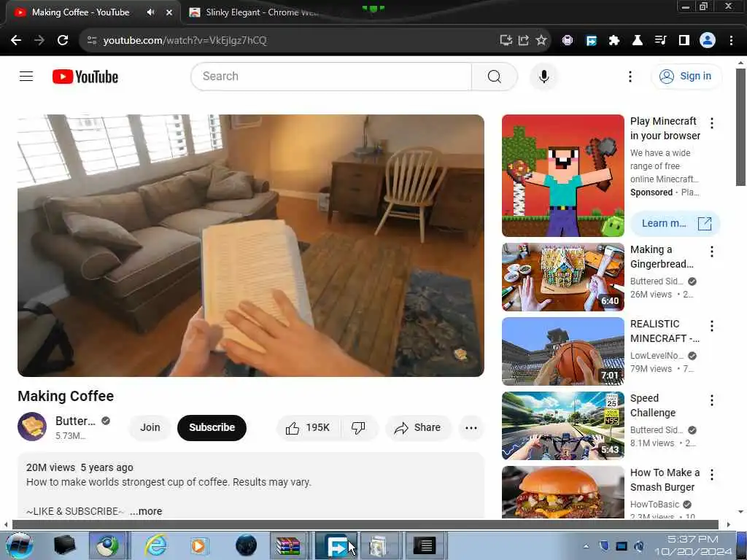Viewport: 747px width, 560px height.
Task: Click the address bar URL text
Action: click(185, 41)
